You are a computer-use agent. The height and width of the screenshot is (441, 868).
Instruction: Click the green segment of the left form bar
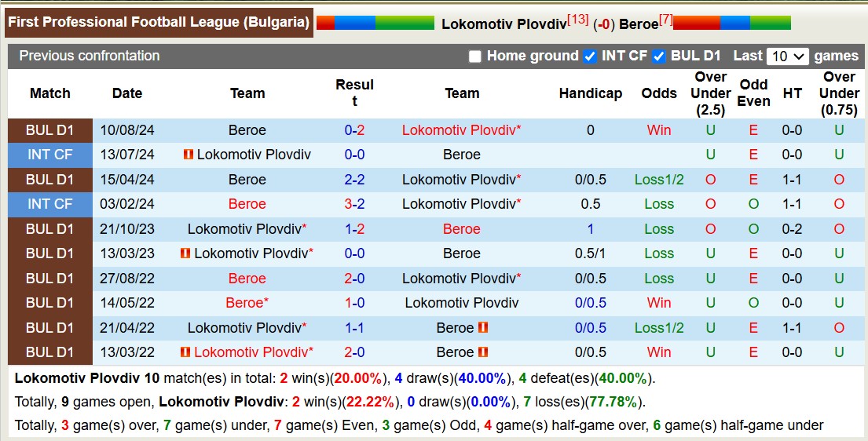click(405, 24)
